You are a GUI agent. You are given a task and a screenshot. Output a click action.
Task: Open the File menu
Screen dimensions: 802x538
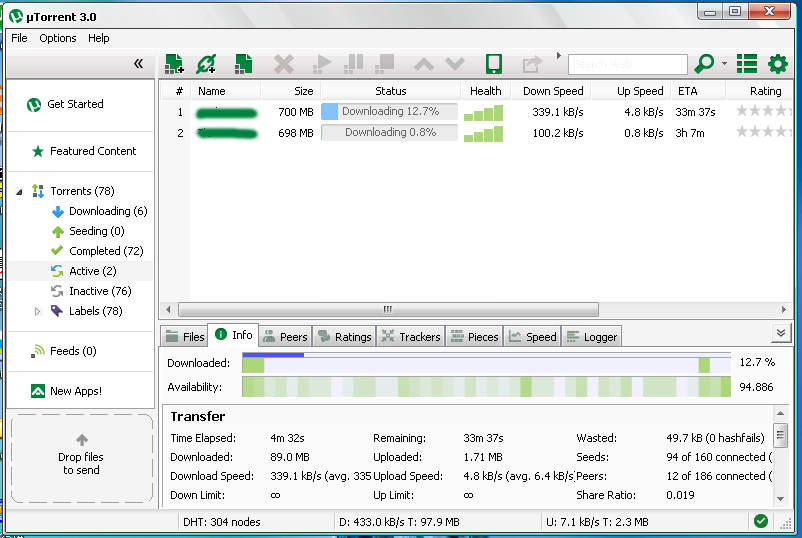tap(19, 38)
